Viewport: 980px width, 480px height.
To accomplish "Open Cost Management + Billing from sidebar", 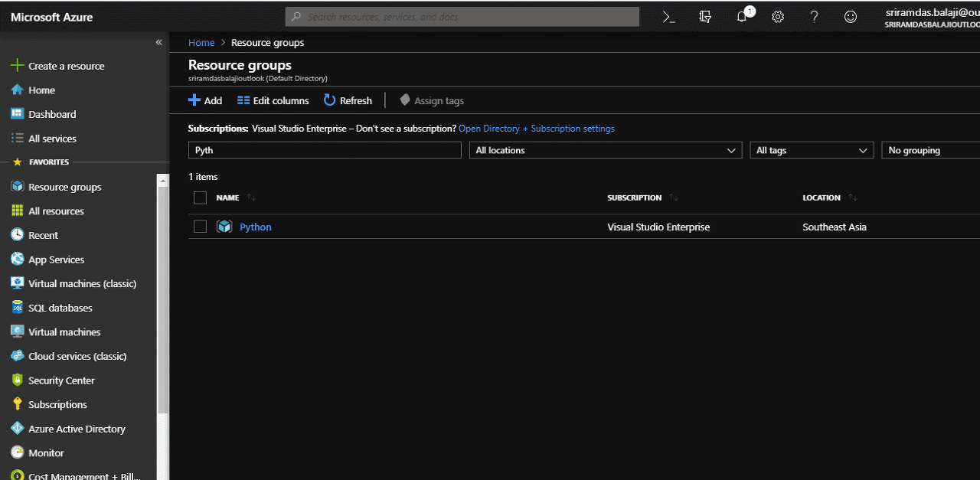I will tap(84, 476).
